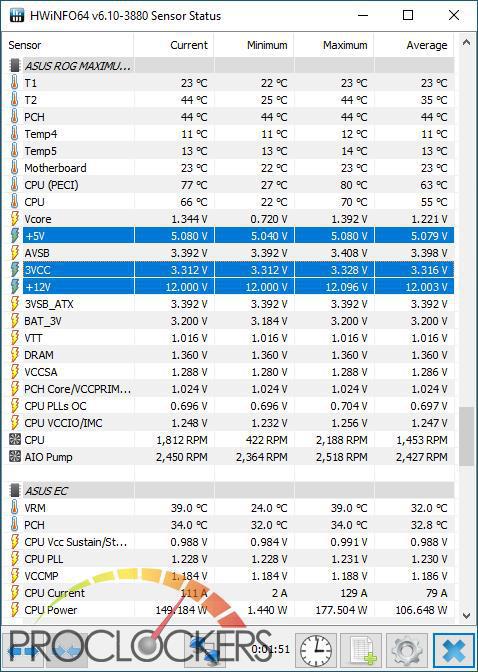Click the lightning icon on the highlighted 3VCC row
This screenshot has height=672, width=478.
pyautogui.click(x=15, y=270)
